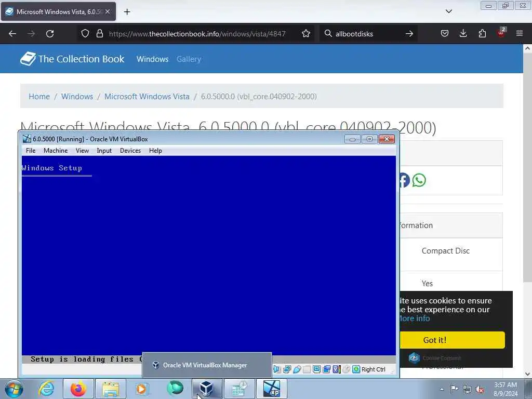This screenshot has width=532, height=399.
Task: Accept cookies with the Got it! button
Action: [452, 340]
